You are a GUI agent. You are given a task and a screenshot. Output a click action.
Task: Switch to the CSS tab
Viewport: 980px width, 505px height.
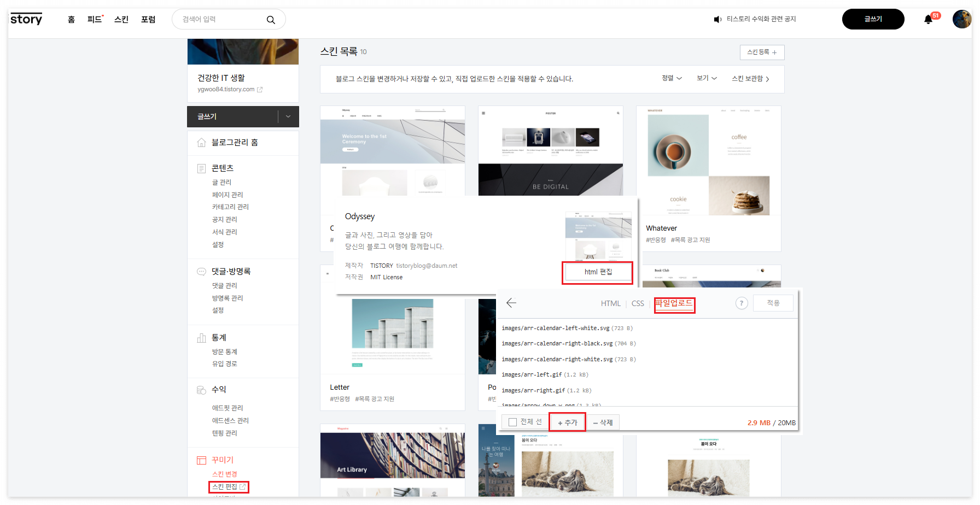pyautogui.click(x=638, y=303)
